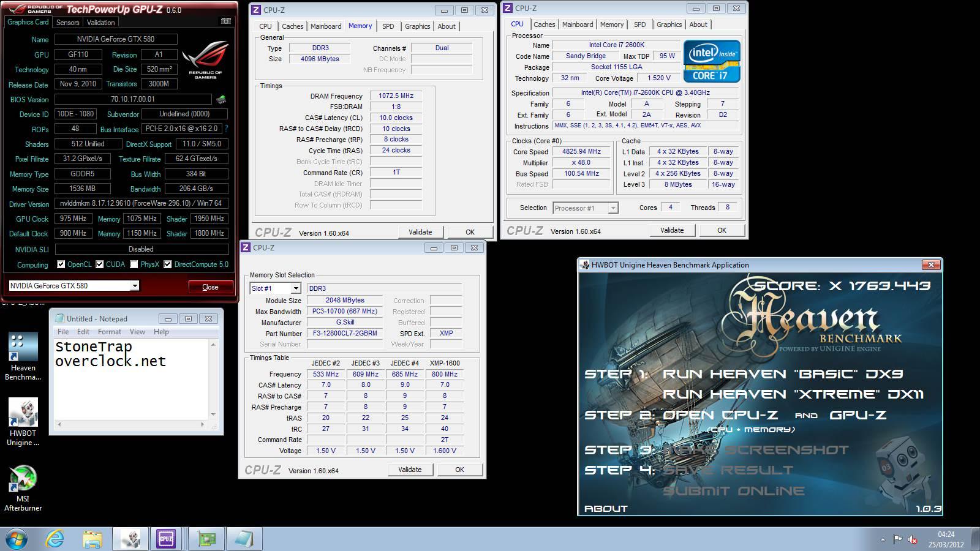Viewport: 980px width, 551px height.
Task: Open the About tab in CPU-Z CPU window
Action: coord(698,24)
